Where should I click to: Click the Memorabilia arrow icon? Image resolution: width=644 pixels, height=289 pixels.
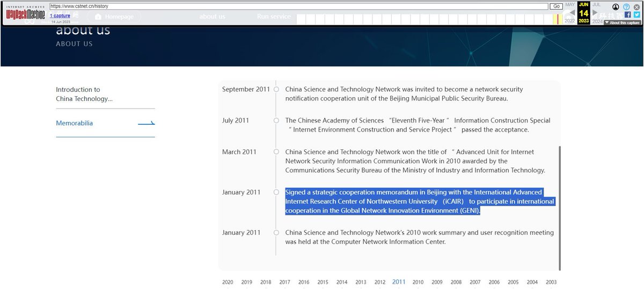coord(147,124)
